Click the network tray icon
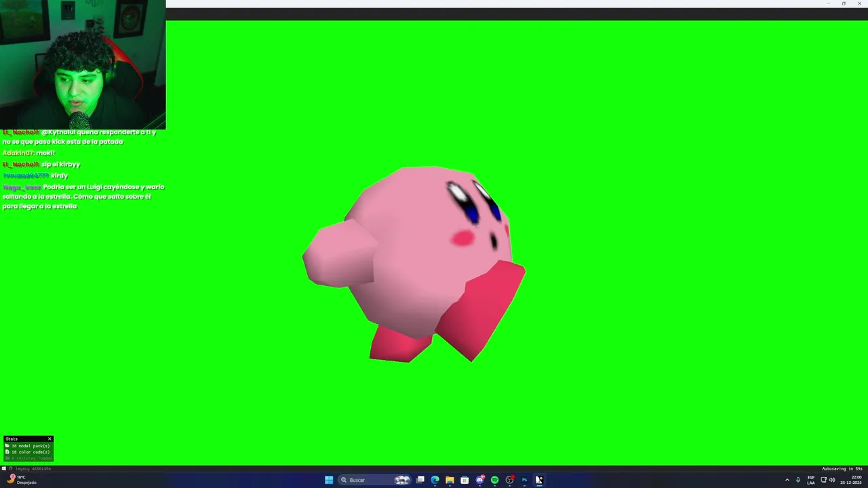 824,480
